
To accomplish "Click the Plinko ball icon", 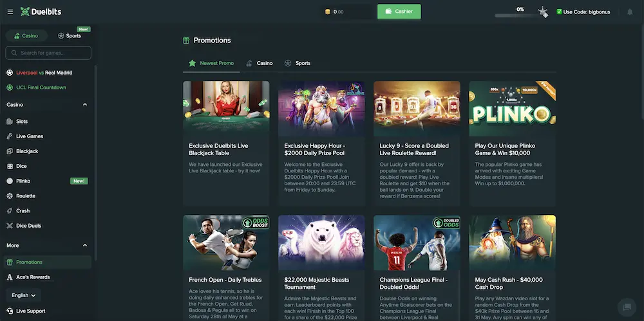I will [x=10, y=181].
